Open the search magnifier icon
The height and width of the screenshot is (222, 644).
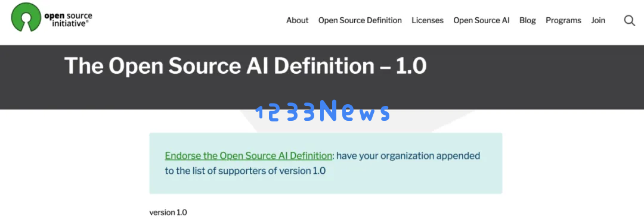coord(629,20)
